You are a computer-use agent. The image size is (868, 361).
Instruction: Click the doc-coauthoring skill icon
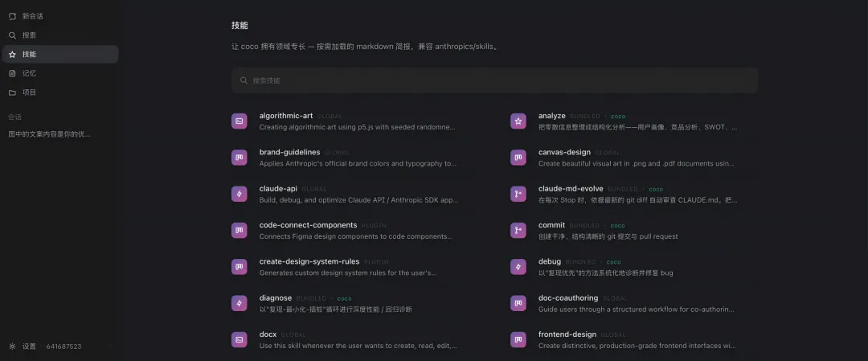tap(518, 303)
